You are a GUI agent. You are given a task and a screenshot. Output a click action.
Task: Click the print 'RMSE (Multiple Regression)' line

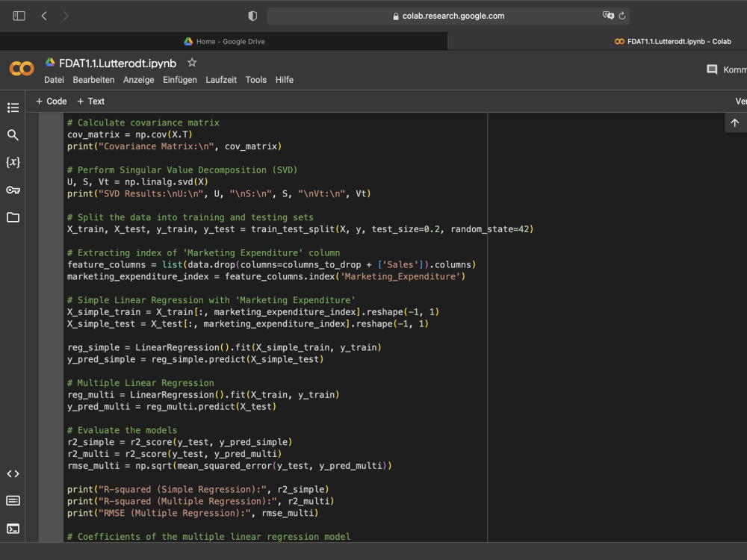coord(193,514)
